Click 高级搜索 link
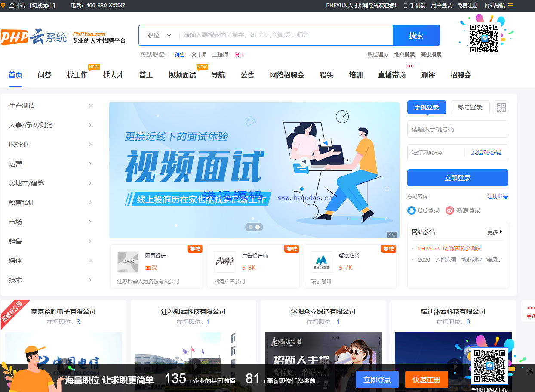The image size is (535, 392). [x=431, y=54]
